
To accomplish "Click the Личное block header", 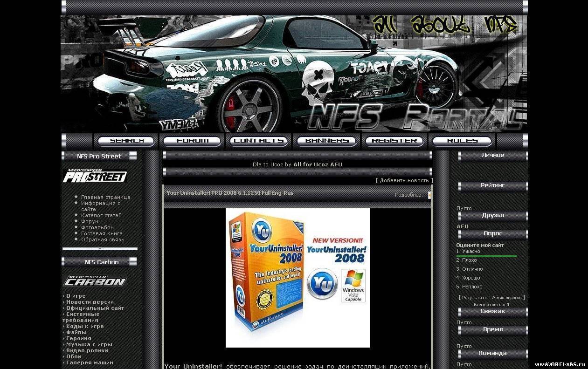I will (493, 155).
